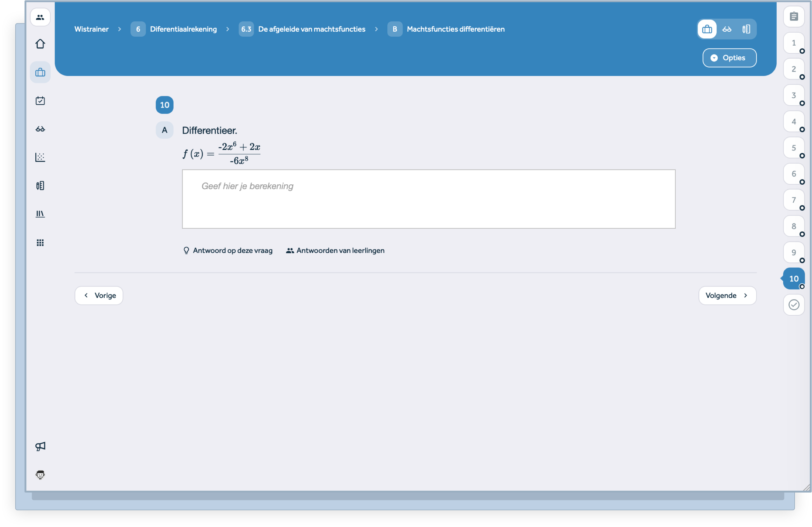Go to Volgende question

pos(727,296)
